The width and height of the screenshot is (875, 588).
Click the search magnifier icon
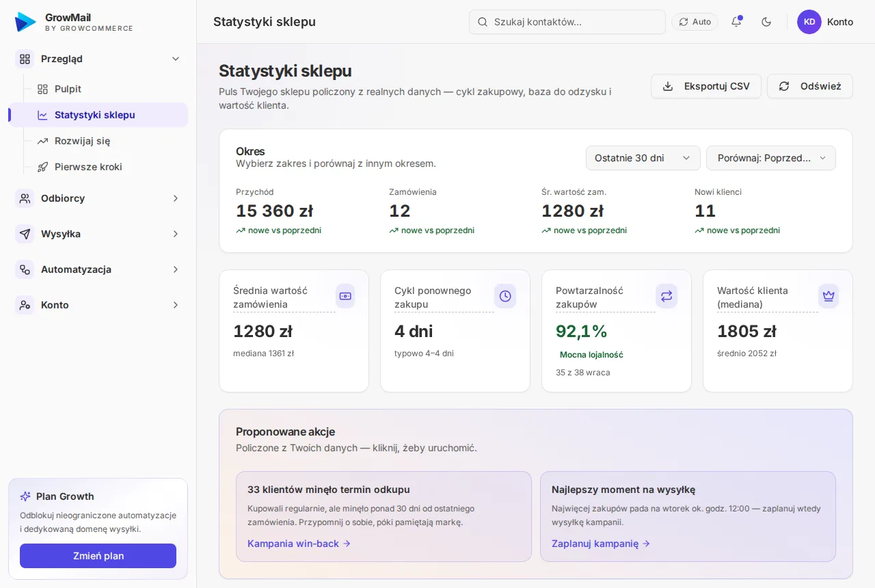[483, 22]
